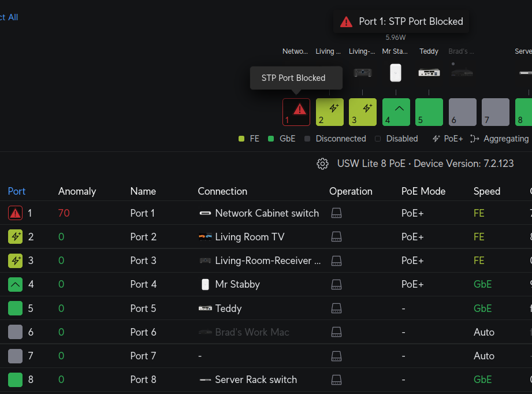Open Living Room TV connection link
Viewport: 532px width, 394px height.
click(x=250, y=237)
